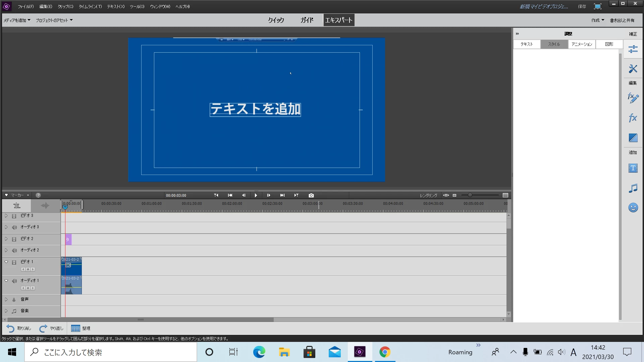Open the Effects fx icon
Image resolution: width=644 pixels, height=362 pixels.
tap(633, 118)
